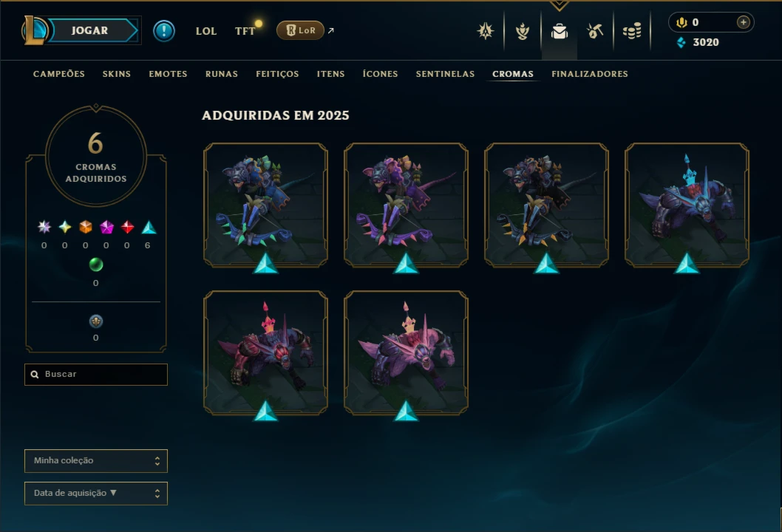
Task: Switch to the SKINS tab
Action: [x=117, y=74]
